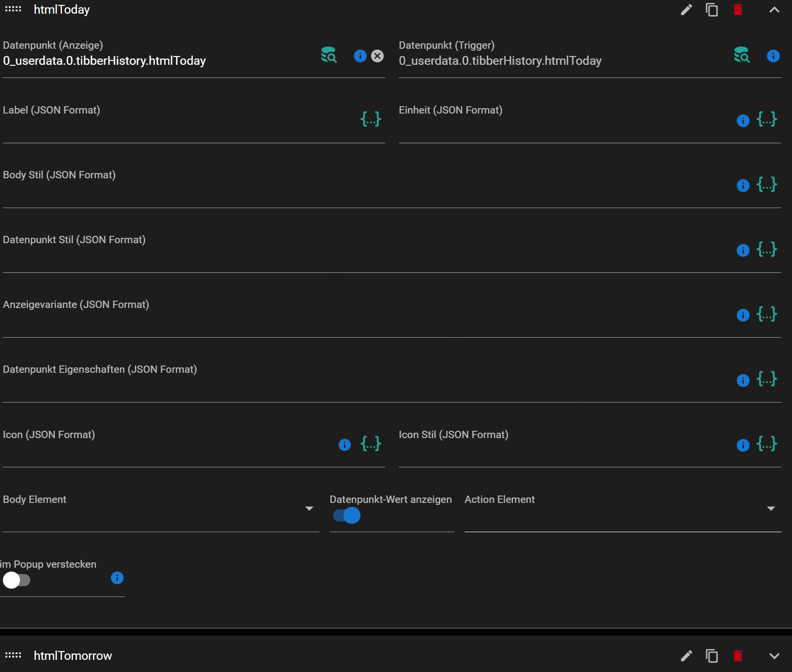
Task: Show info for Anzeigevariante
Action: pyautogui.click(x=743, y=315)
